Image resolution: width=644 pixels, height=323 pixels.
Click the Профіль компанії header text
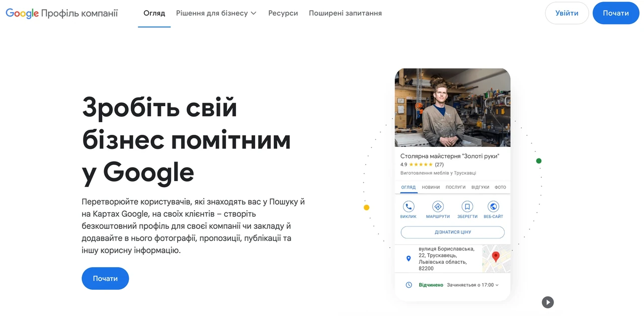[79, 13]
